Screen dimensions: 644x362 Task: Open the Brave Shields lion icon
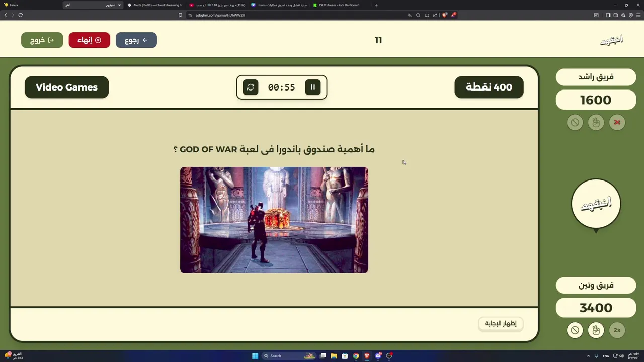click(444, 15)
